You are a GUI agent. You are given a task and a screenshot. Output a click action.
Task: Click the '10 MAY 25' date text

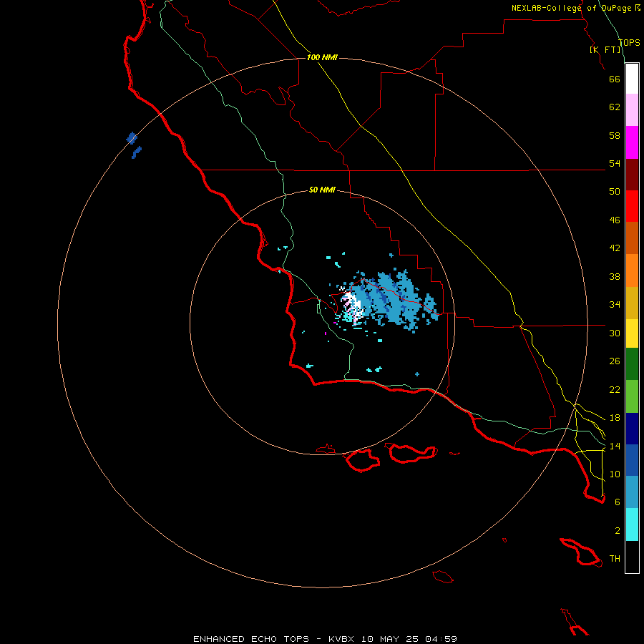[x=390, y=639]
